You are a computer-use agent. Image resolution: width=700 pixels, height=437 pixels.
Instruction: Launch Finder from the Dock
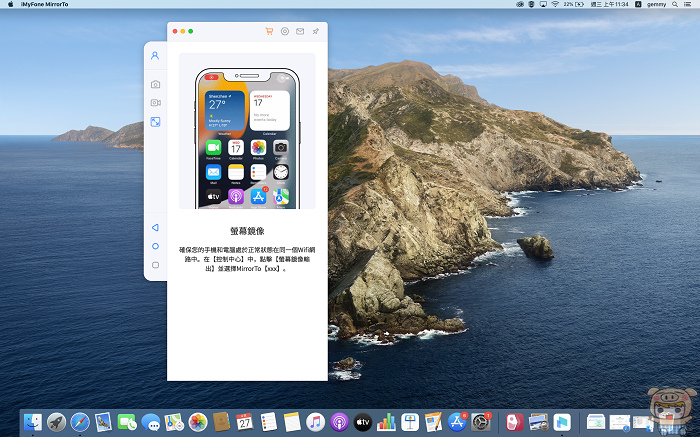pos(33,422)
